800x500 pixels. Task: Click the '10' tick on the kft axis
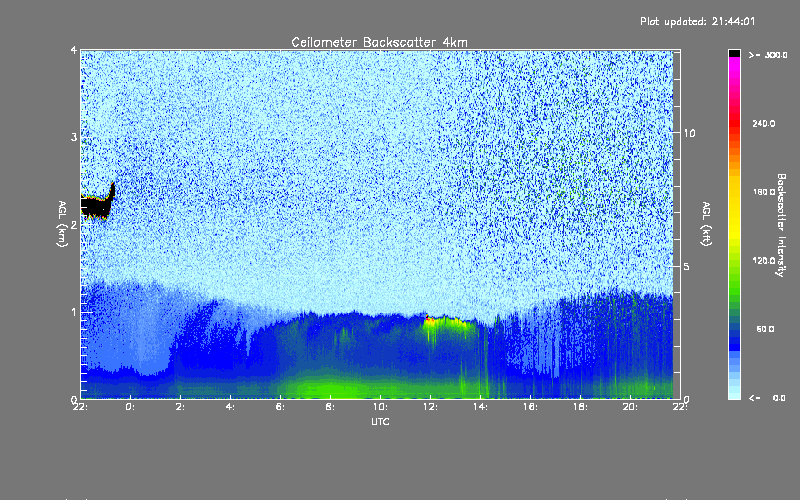pyautogui.click(x=689, y=133)
